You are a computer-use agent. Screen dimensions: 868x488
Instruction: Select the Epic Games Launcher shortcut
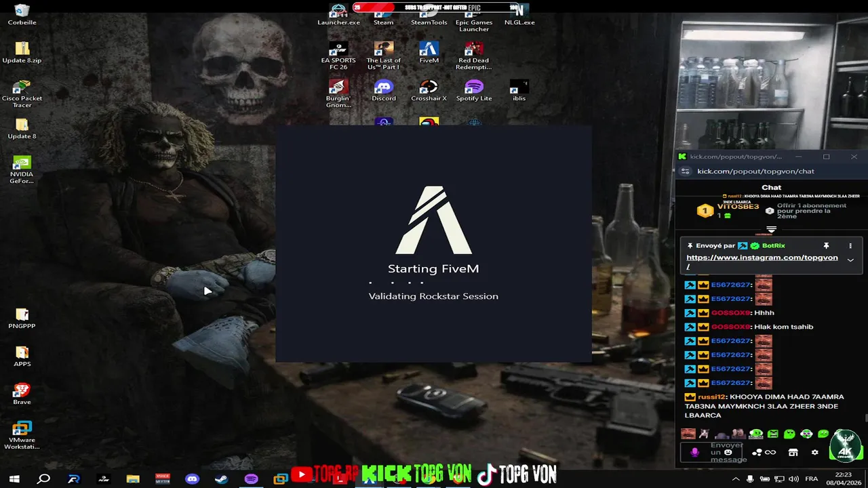[473, 18]
